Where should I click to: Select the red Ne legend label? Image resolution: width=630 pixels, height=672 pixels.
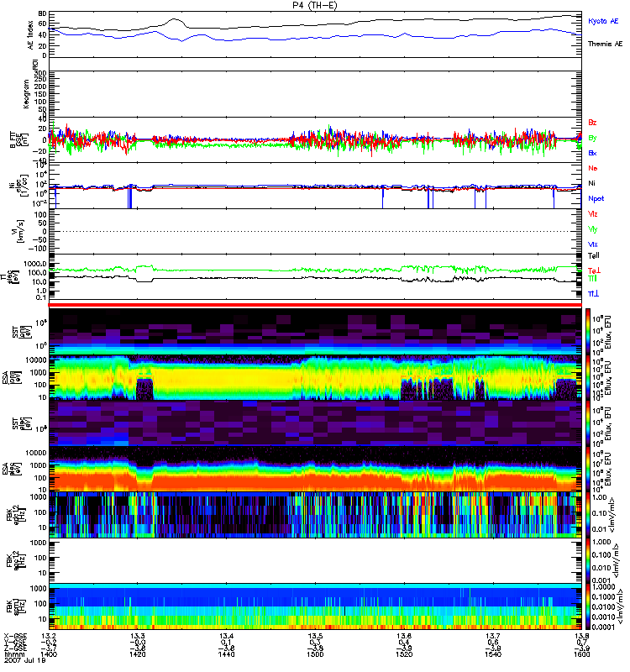coord(593,168)
